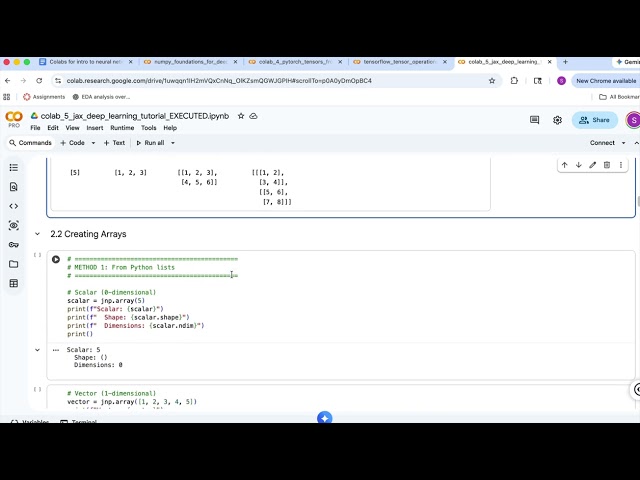Collapse the Scalar cell output
640x480 pixels.
[x=38, y=350]
